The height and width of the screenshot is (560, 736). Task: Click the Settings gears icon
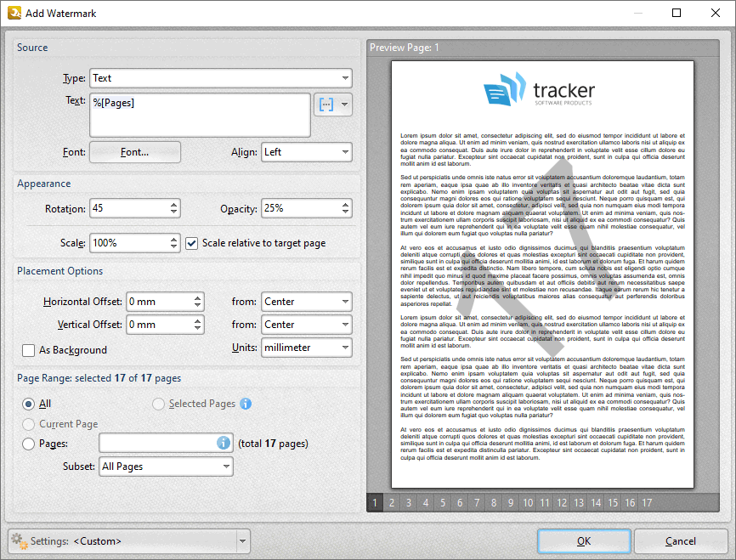(x=17, y=541)
